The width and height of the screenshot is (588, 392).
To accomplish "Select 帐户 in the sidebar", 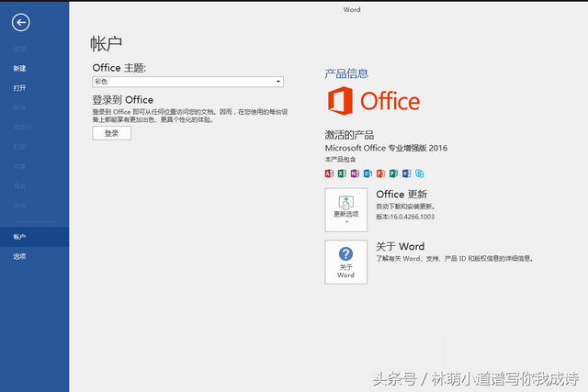I will click(35, 237).
